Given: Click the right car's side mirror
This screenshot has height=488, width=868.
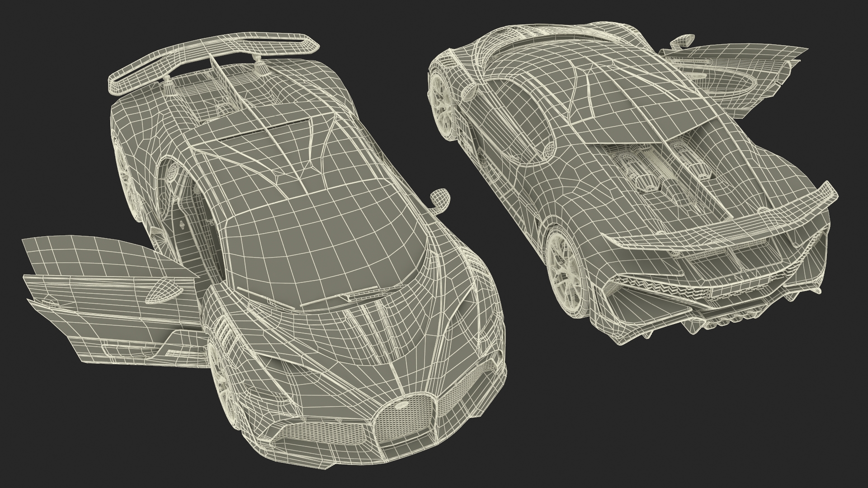Looking at the screenshot, I should [x=683, y=41].
